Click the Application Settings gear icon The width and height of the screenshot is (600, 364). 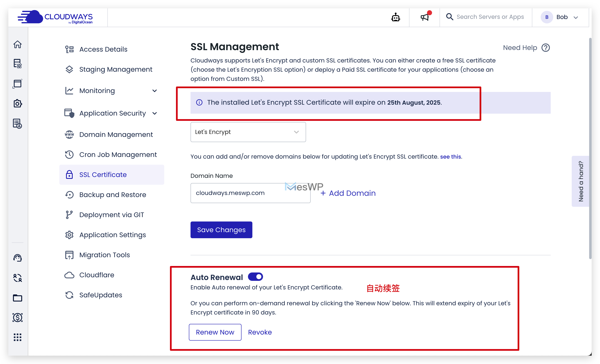pos(69,235)
